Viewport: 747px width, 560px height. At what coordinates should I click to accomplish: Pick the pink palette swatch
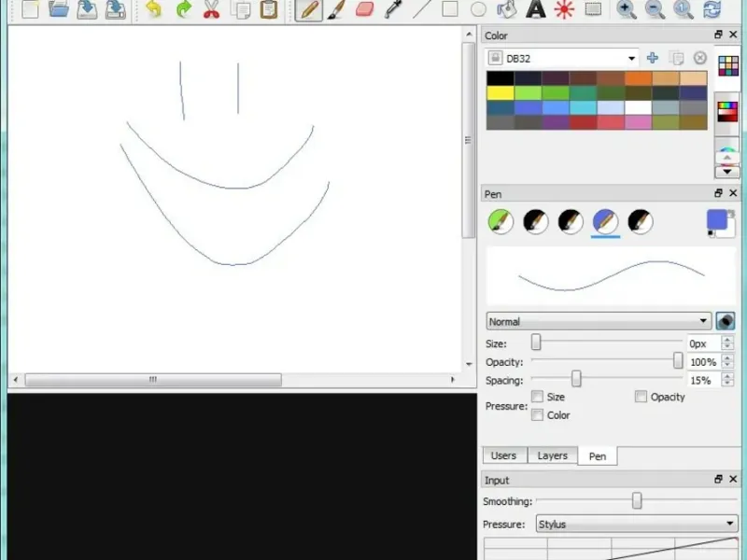[x=638, y=122]
